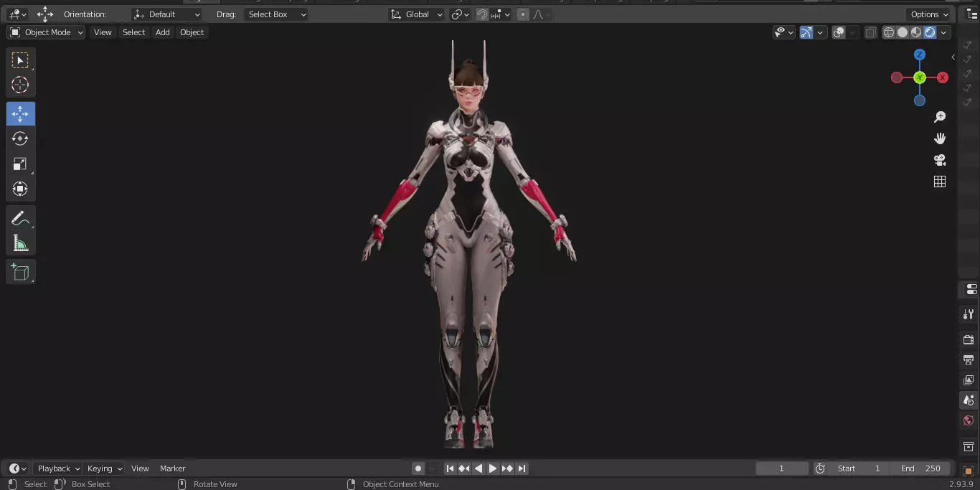Screen dimensions: 980x490
Task: Open the Tool properties tab
Action: [x=969, y=314]
